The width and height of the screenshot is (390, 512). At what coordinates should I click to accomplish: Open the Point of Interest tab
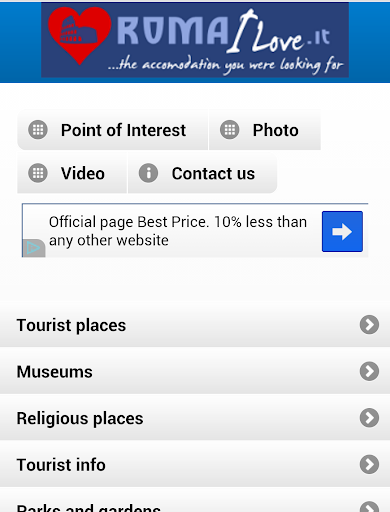113,130
